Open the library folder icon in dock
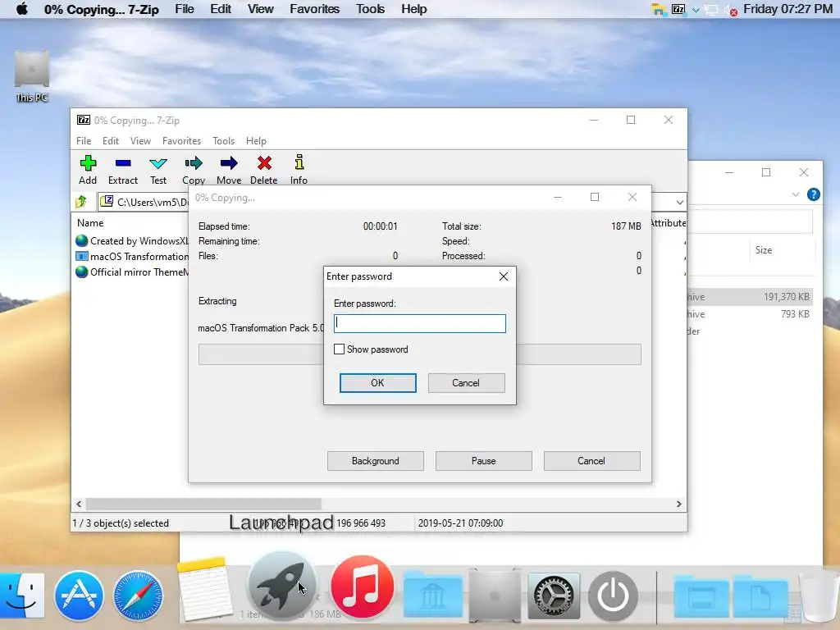The image size is (840, 630). coord(433,595)
